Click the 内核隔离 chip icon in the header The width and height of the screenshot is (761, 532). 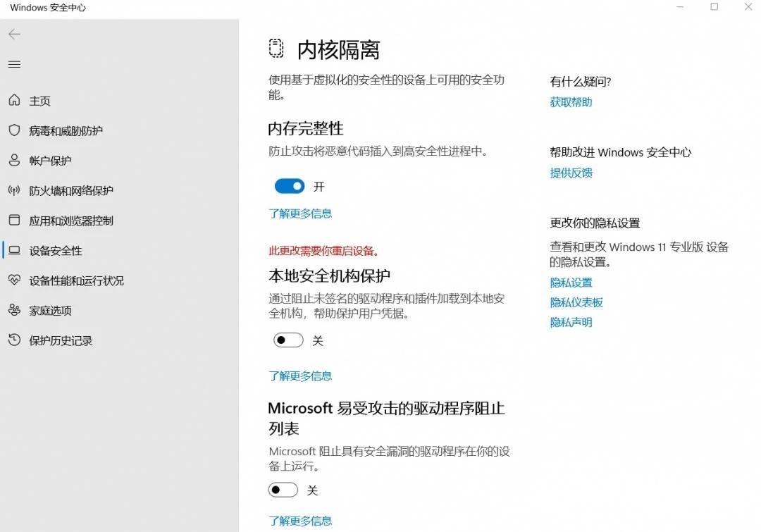[x=276, y=49]
